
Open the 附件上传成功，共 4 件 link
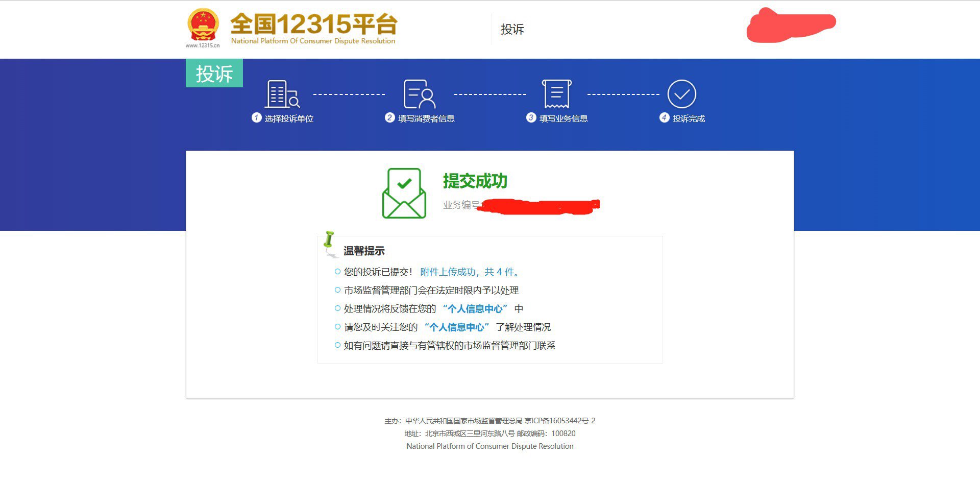click(470, 272)
